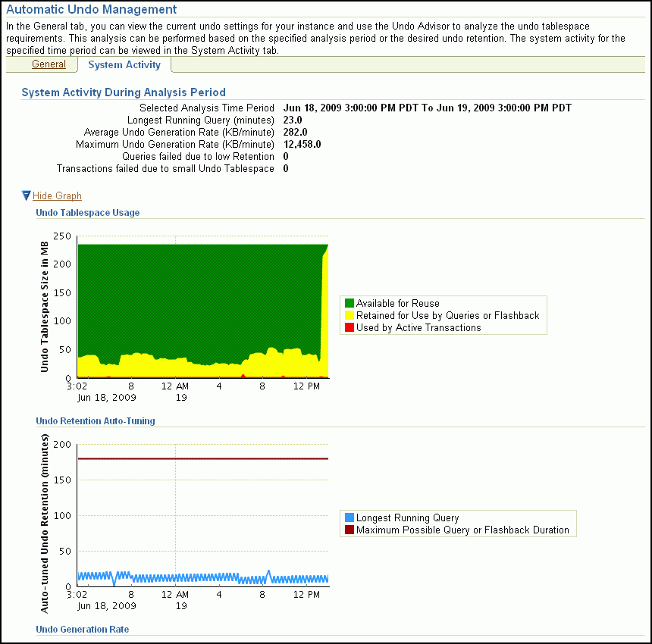Select the Longest Running Query minutes value
Screen dimensions: 652x644
coord(291,120)
